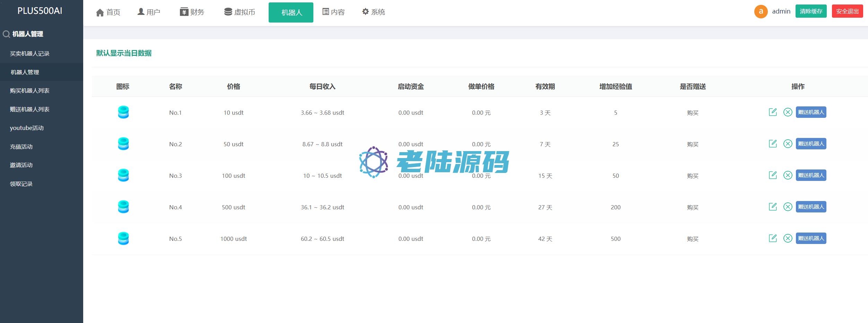
Task: Click the delete icon for robot No.2
Action: pos(788,144)
